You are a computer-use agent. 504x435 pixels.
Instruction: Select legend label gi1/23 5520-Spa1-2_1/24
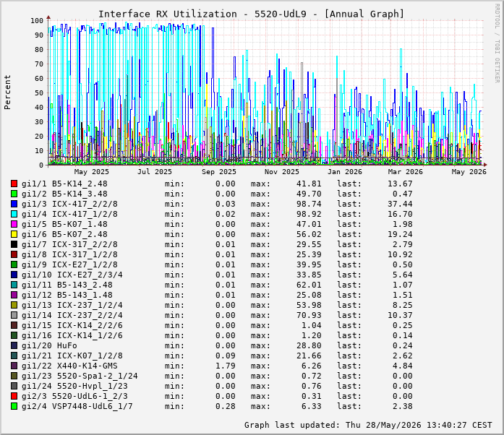[80, 376]
